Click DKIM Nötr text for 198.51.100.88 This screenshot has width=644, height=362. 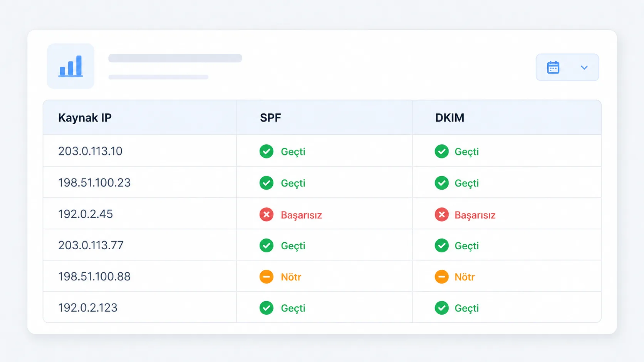(465, 277)
